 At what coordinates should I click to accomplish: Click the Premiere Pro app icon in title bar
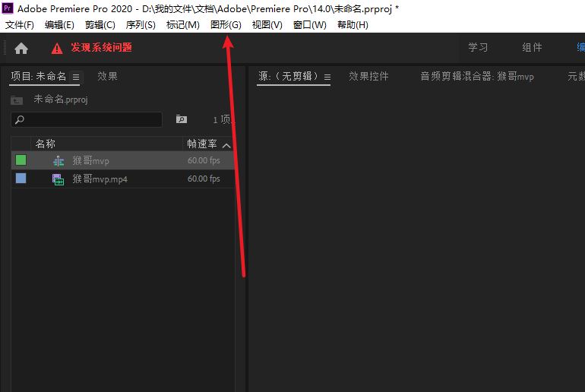coord(8,8)
